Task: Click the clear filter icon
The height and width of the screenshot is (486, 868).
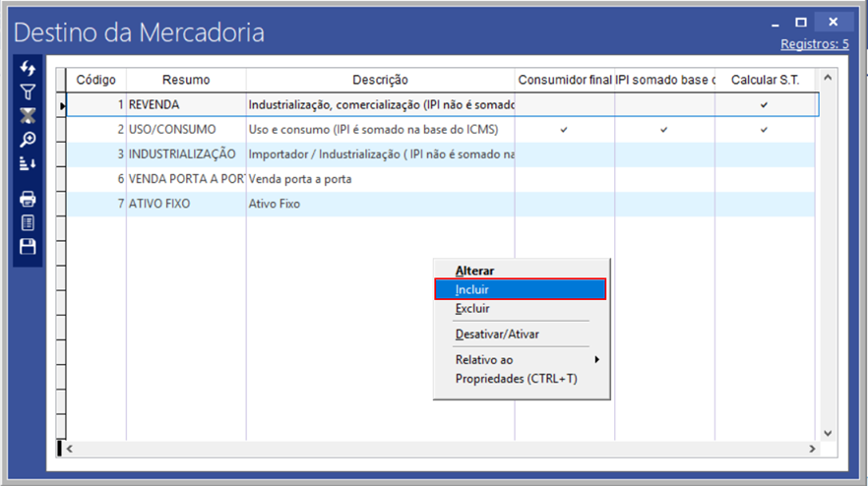Action: (x=28, y=116)
